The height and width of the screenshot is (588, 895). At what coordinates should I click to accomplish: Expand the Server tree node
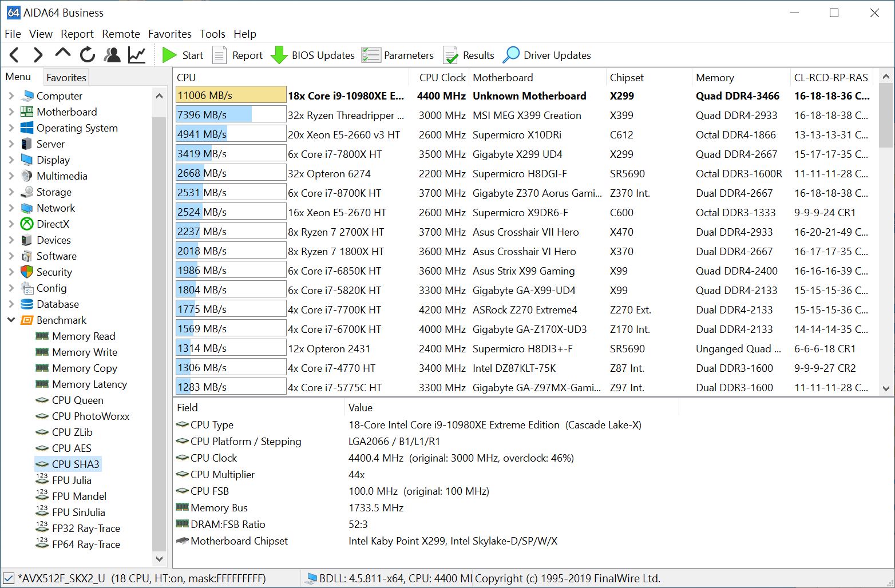[11, 144]
